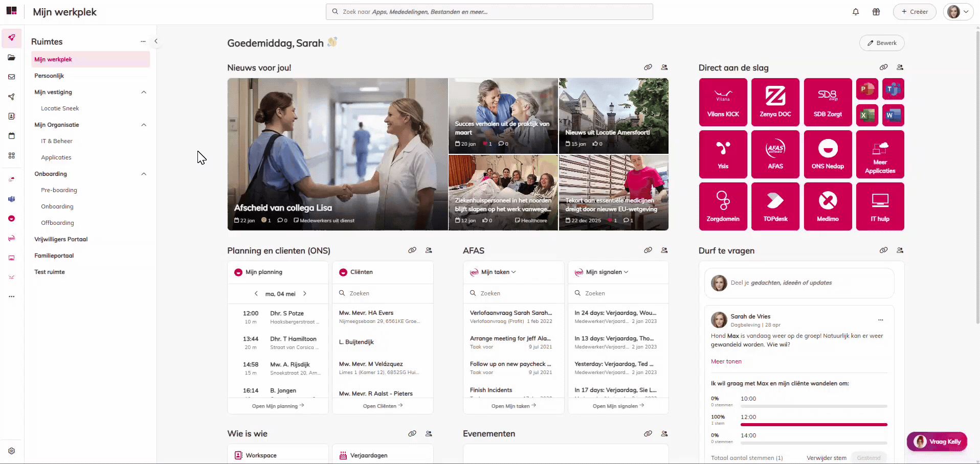This screenshot has height=464, width=980.
Task: Click Open Cliënten link
Action: coord(383,406)
